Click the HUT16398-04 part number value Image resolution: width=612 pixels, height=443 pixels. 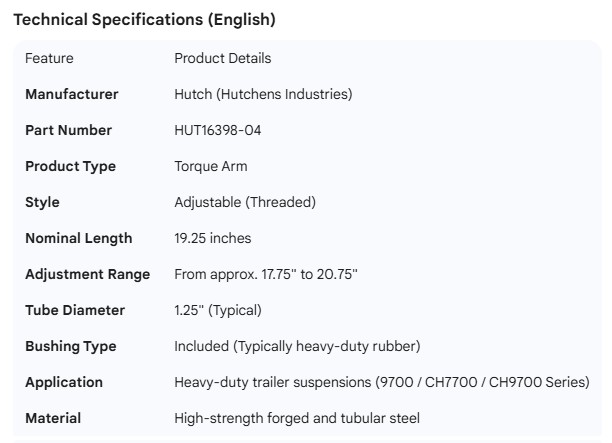click(x=218, y=130)
